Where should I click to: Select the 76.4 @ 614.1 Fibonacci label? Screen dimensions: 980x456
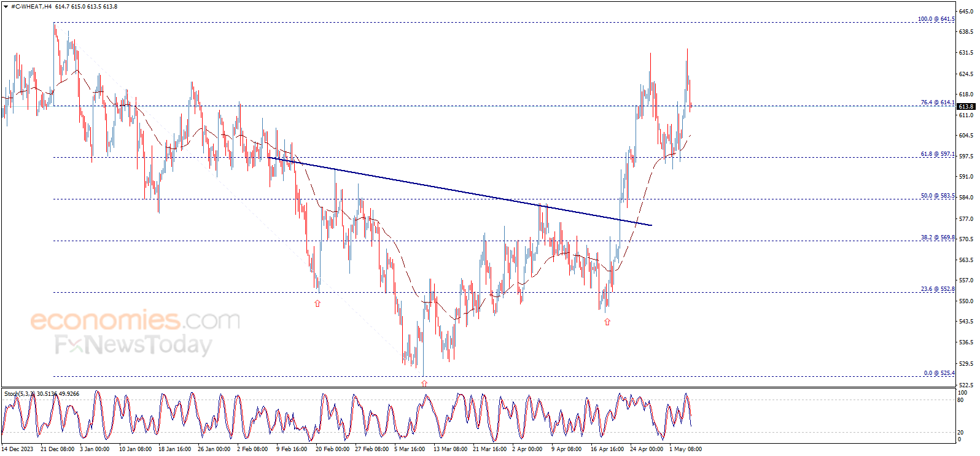[938, 102]
